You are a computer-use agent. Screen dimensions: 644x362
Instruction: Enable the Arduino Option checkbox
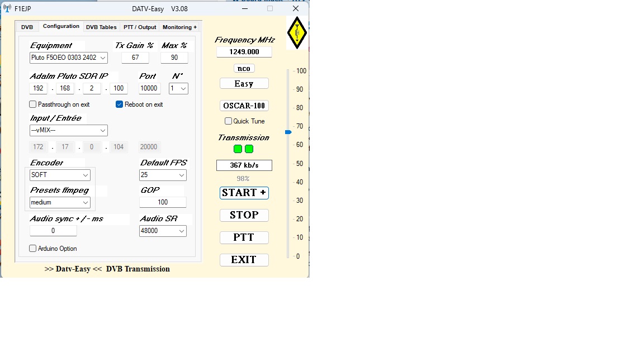tap(33, 249)
